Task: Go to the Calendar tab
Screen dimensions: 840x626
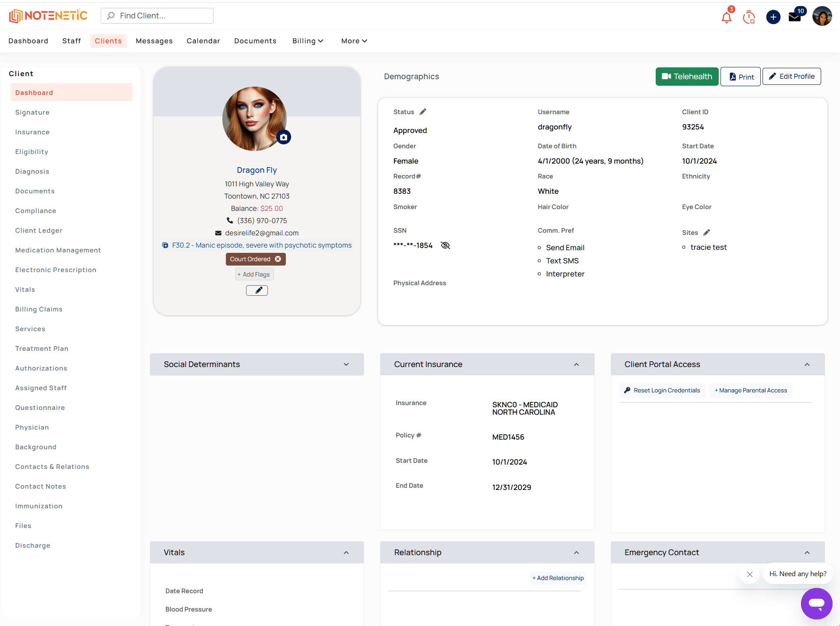Action: (203, 41)
